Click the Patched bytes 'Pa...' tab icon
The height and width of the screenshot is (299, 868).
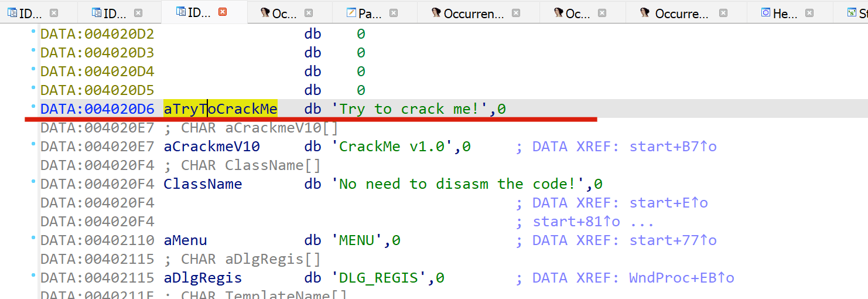(x=351, y=13)
